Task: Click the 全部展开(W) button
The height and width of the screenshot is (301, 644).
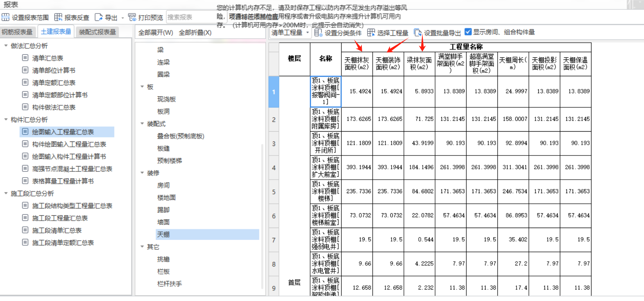Action: 156,32
